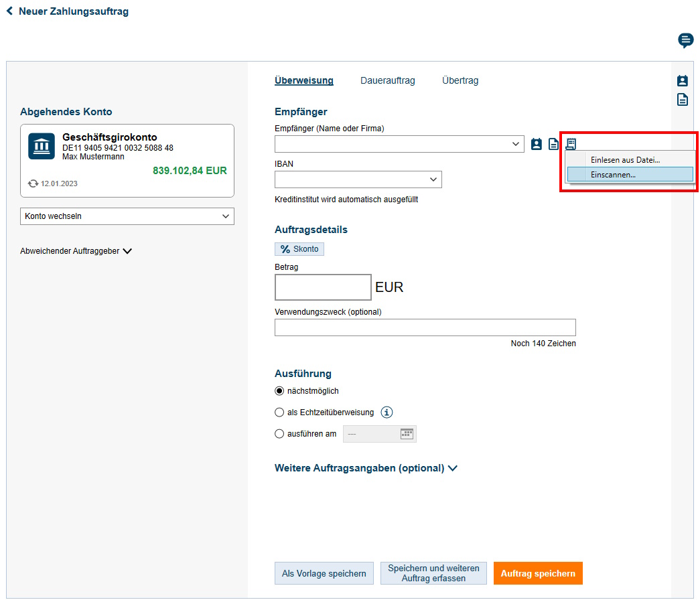700x600 pixels.
Task: Click the document template icon beside Empfänger field
Action: pyautogui.click(x=554, y=144)
